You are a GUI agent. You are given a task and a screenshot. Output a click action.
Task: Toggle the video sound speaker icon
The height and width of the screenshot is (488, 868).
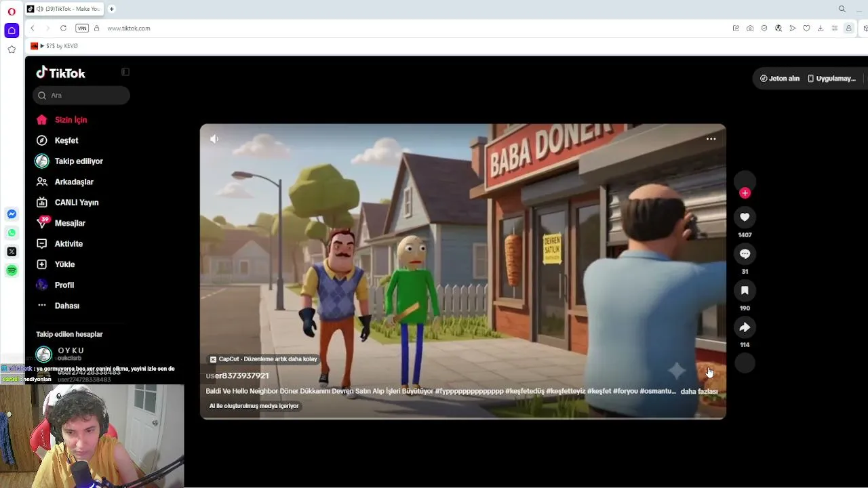[x=214, y=139]
